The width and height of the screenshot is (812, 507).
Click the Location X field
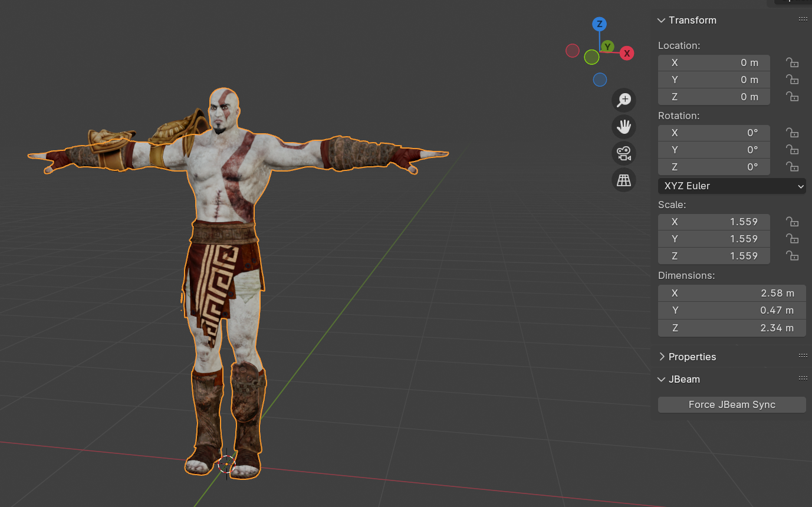pyautogui.click(x=714, y=62)
